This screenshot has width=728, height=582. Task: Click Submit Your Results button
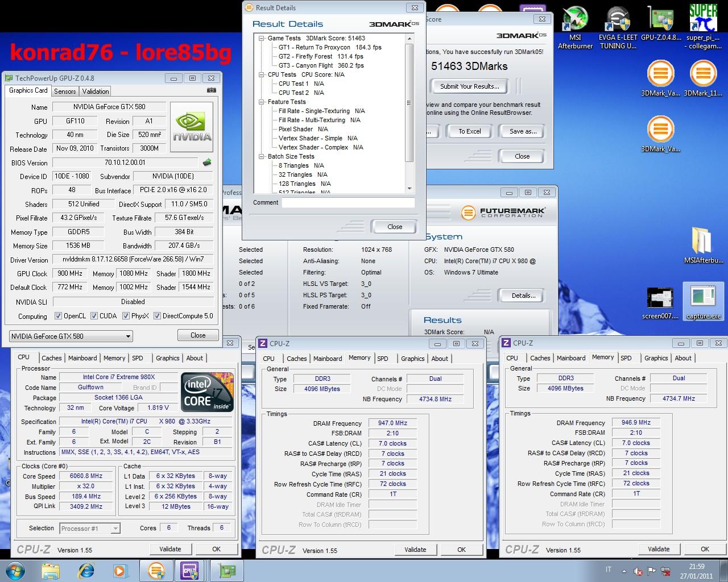point(470,86)
